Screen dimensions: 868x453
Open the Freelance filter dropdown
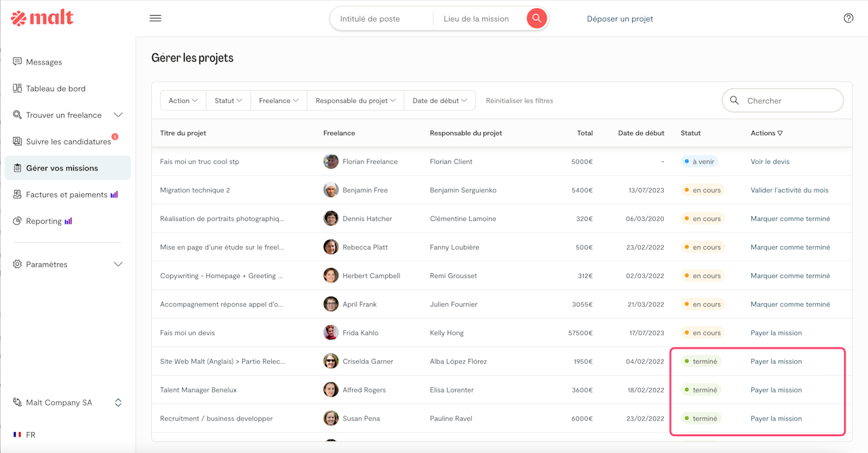279,100
